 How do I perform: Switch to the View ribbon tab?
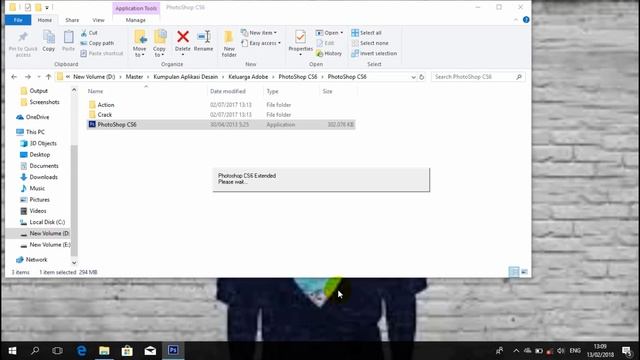[98, 20]
